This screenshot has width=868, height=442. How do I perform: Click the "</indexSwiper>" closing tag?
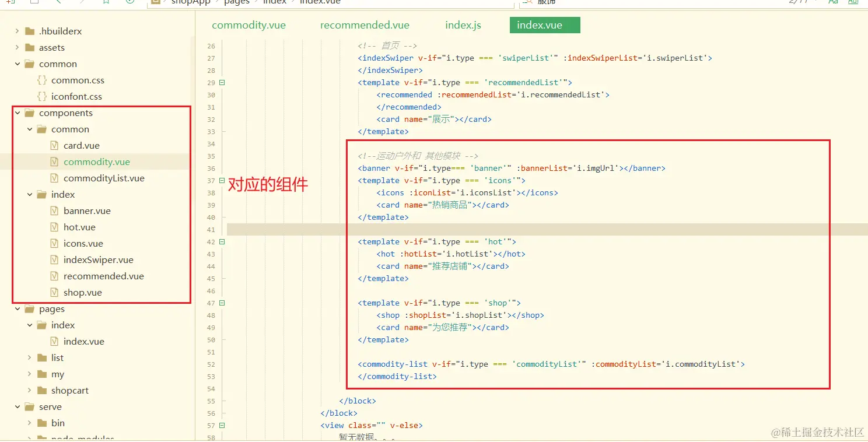click(x=390, y=71)
